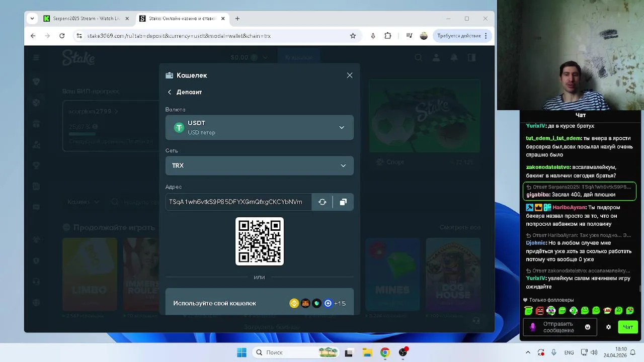Viewport: 644px width, 362px height.
Task: Click chat username tut_edem_i_tut_edem
Action: click(553, 138)
